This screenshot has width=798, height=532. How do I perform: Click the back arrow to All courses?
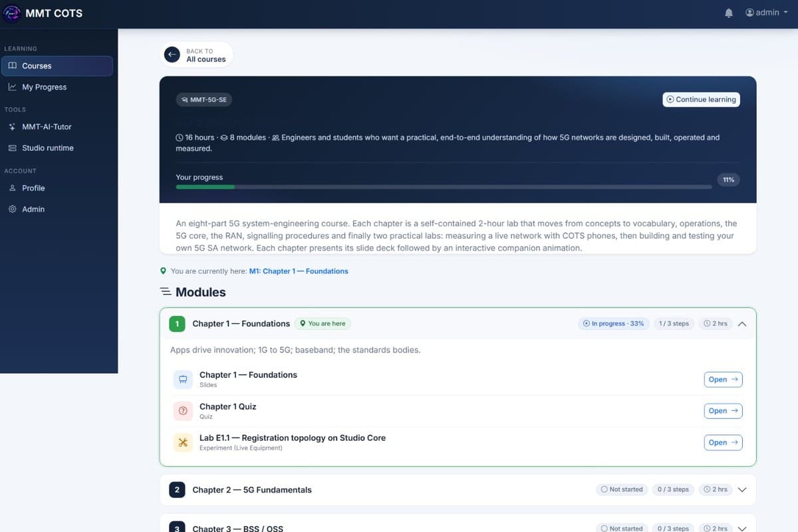pos(172,55)
